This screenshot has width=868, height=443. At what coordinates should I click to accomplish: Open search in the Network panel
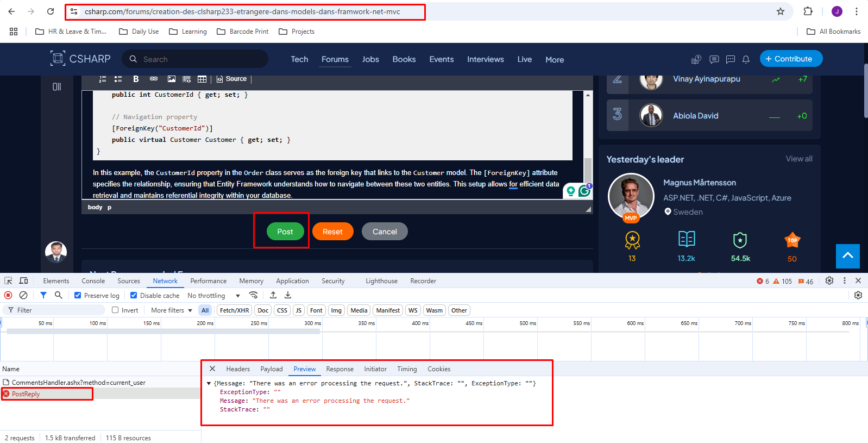coord(59,295)
